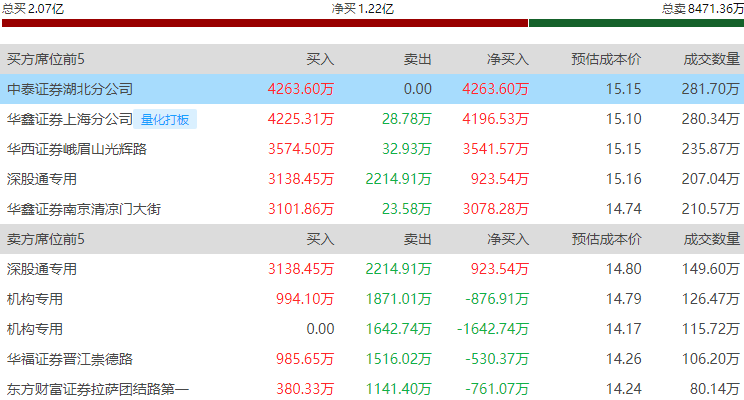Screen dimensions: 744x400
Task: Select the 华鑫证券上海分公司 seat name
Action: pos(70,119)
